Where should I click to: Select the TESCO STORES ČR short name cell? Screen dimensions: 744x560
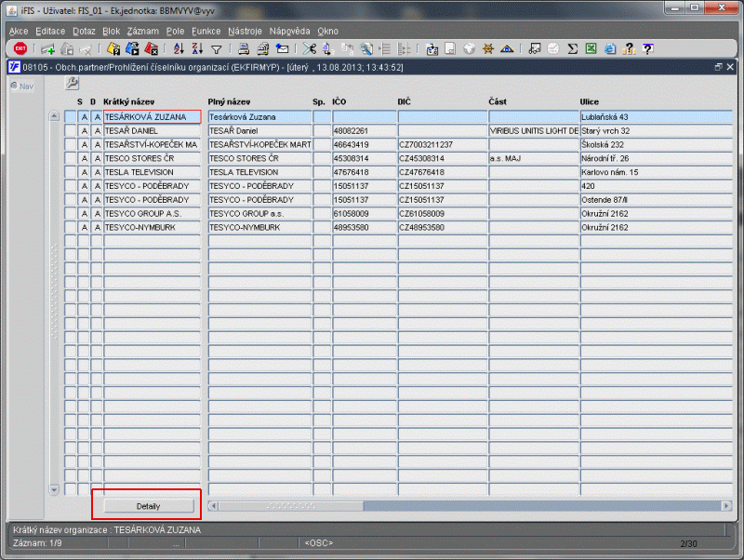(152, 158)
